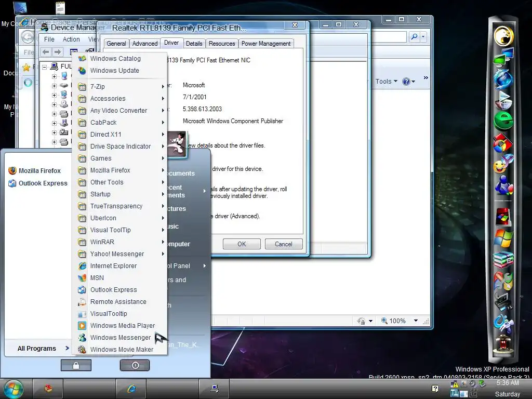Viewport: 532px width, 399px height.
Task: Launch Windows Movie Maker from programs menu
Action: (x=121, y=350)
